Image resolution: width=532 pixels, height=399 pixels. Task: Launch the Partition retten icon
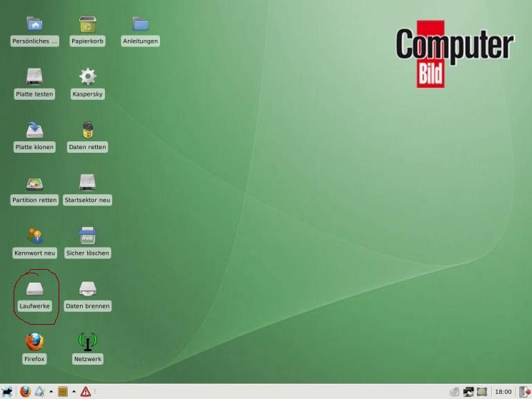coord(34,183)
